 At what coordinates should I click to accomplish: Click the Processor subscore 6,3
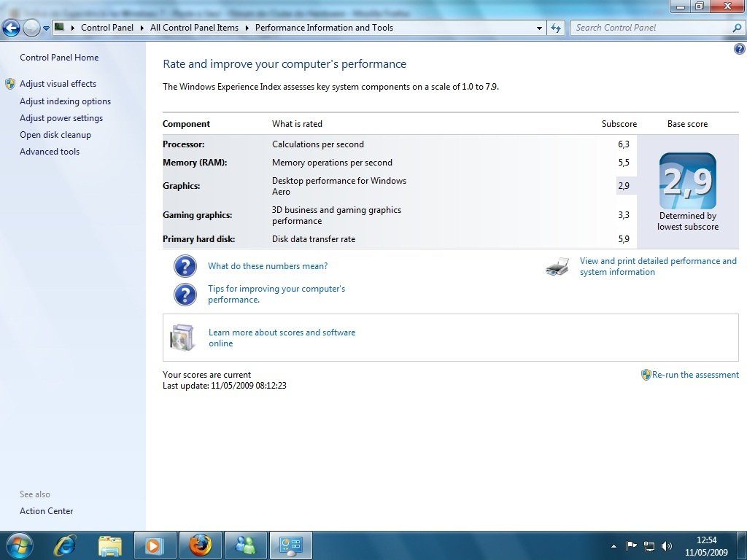pos(624,144)
